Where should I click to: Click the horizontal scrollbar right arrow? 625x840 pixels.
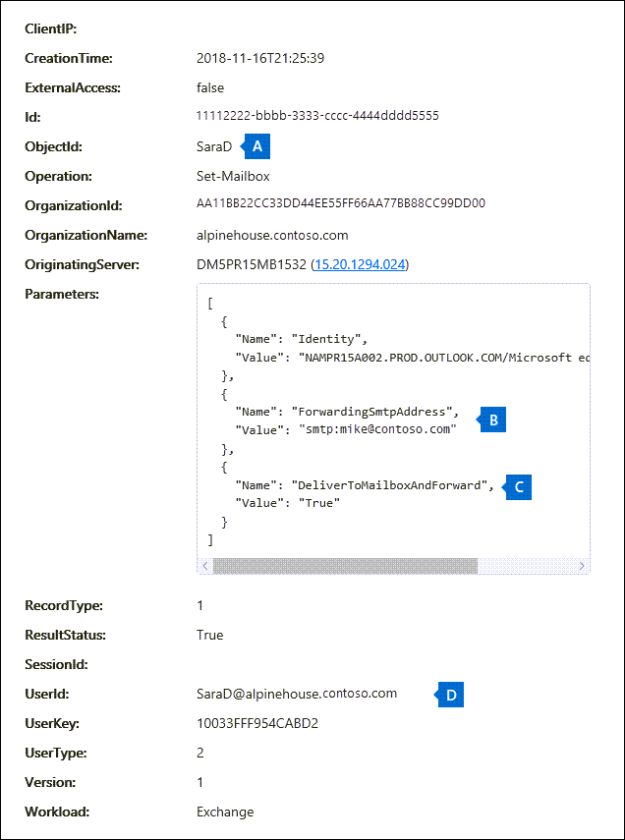pyautogui.click(x=582, y=566)
